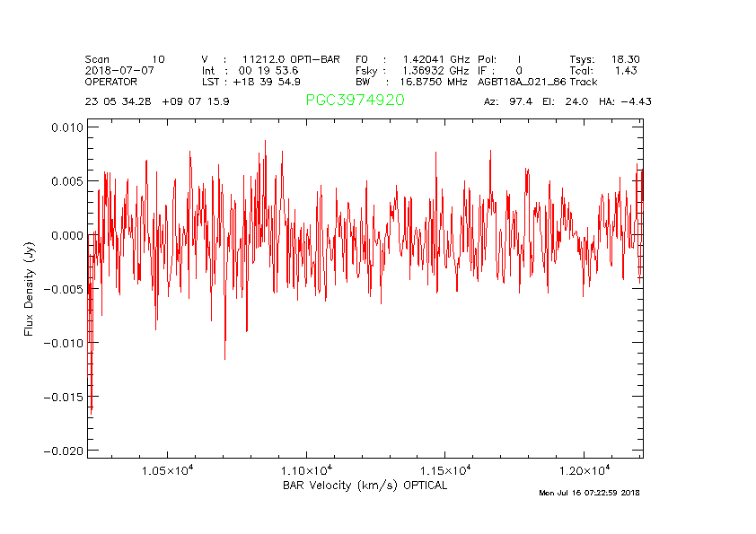The width and height of the screenshot is (756, 534).
Task: Click the Tcal value 1.43
Action: coord(626,70)
